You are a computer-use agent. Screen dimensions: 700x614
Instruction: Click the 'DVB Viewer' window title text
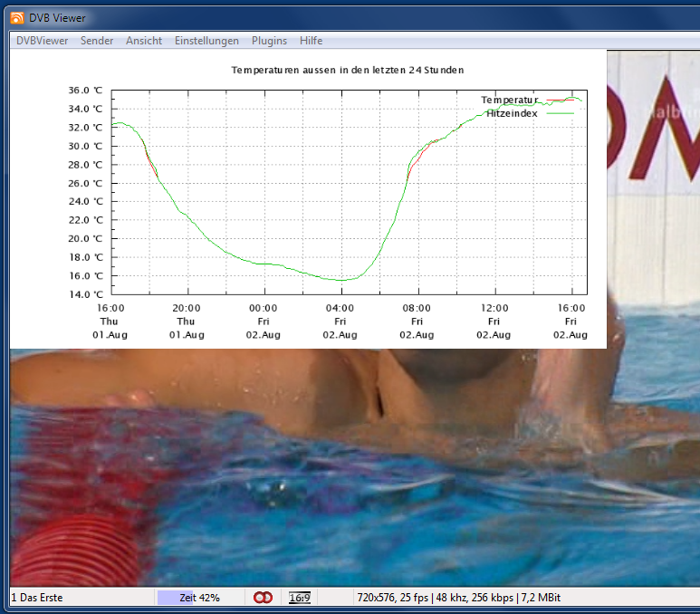57,18
